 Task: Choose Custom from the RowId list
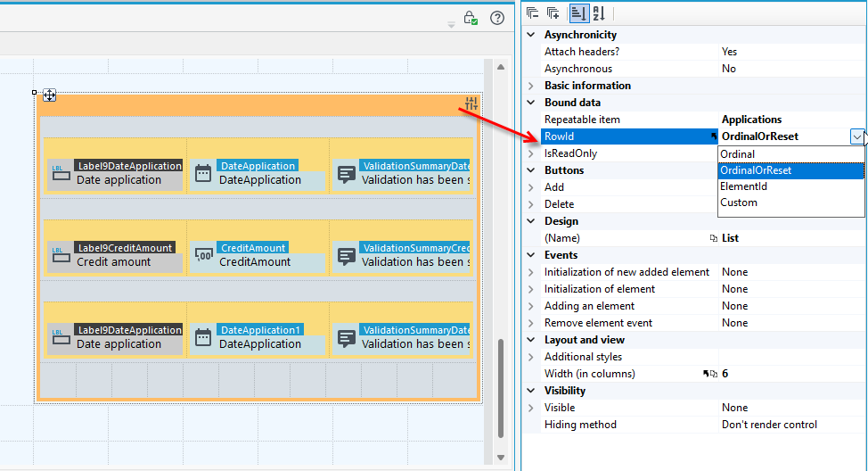(x=791, y=202)
